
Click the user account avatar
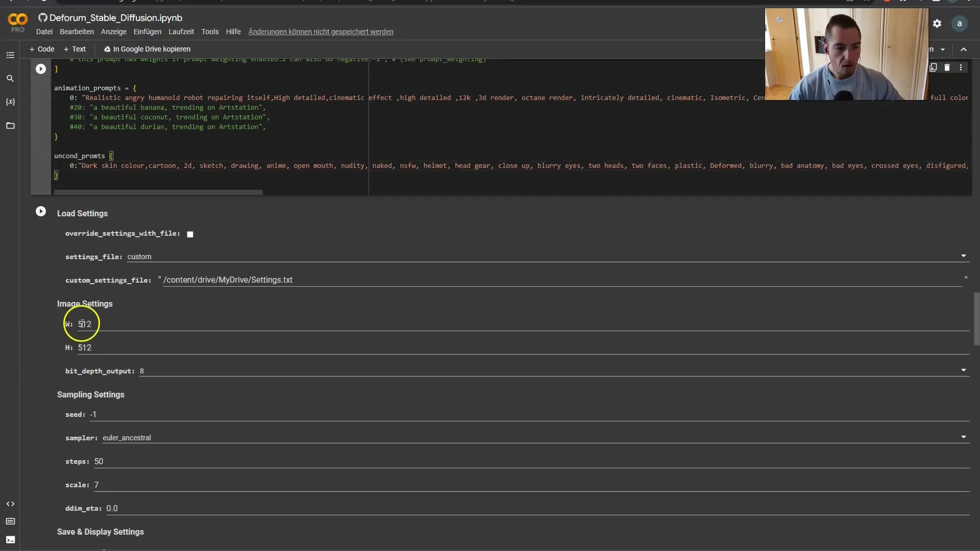pos(960,23)
